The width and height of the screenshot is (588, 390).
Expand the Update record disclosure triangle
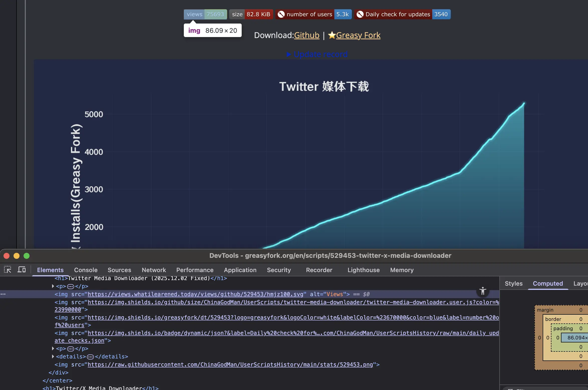click(289, 54)
